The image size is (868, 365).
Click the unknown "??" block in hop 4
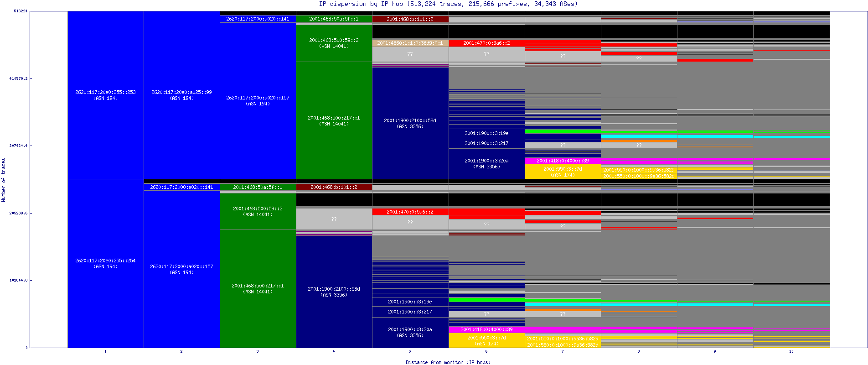(x=334, y=219)
